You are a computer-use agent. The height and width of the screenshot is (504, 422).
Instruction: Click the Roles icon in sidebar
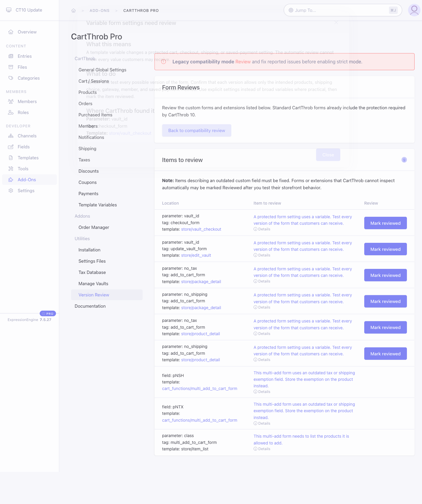[x=11, y=113]
